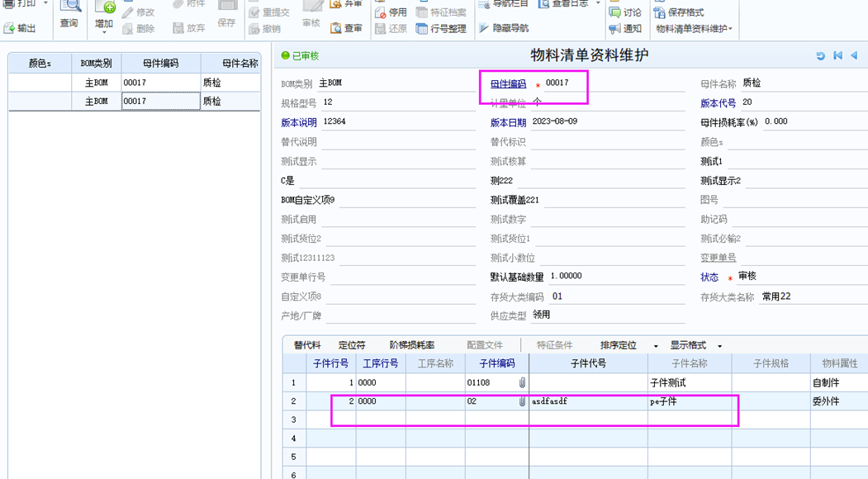Click the 隐藏导航 hide navigation icon
The height and width of the screenshot is (479, 868).
[x=484, y=28]
